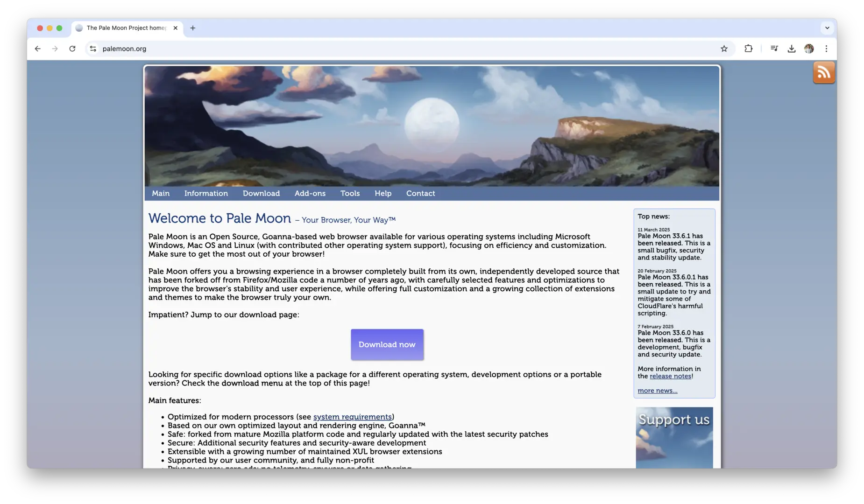Click the XUL browser extensions bullet
Viewport: 864px width, 504px height.
coord(305,452)
